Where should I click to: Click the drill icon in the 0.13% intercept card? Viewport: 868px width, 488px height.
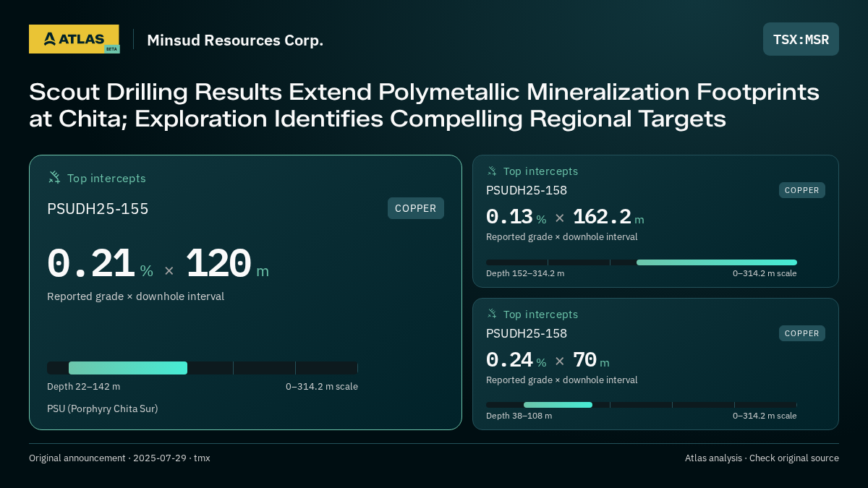coord(492,171)
